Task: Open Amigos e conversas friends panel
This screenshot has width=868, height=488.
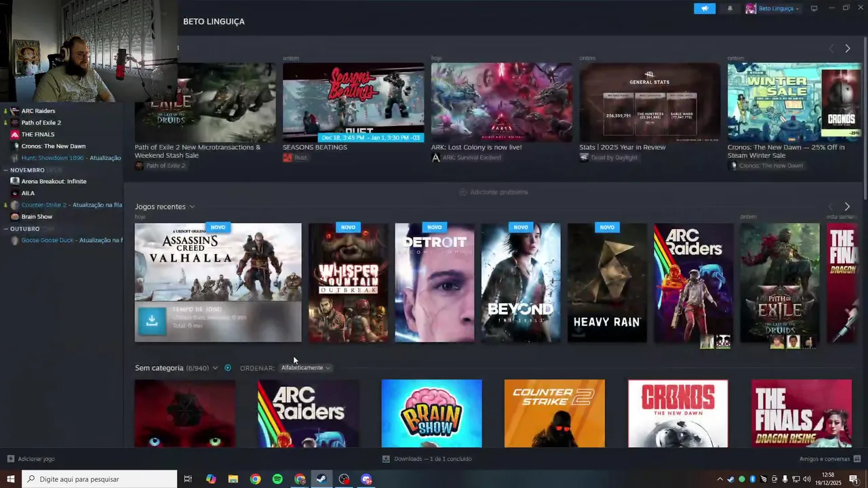Action: coord(829,459)
